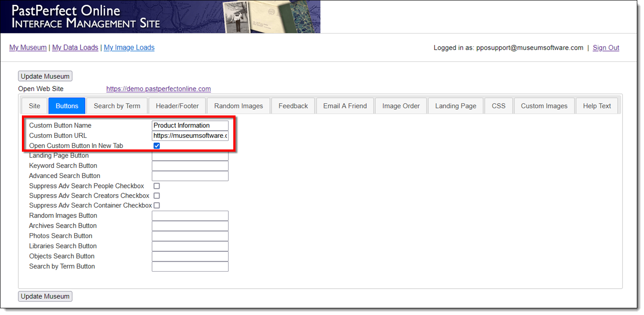Go to the Random Images tab
The height and width of the screenshot is (315, 644).
238,106
